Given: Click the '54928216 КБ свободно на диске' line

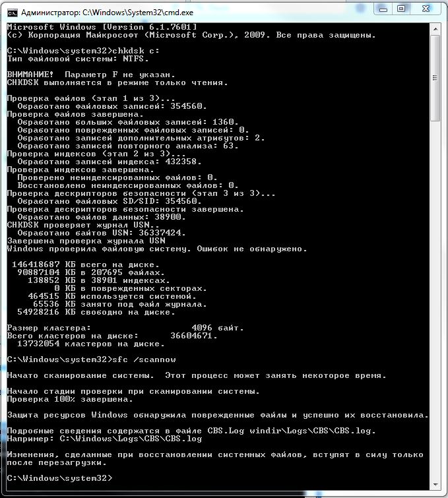Looking at the screenshot, I should 96,312.
